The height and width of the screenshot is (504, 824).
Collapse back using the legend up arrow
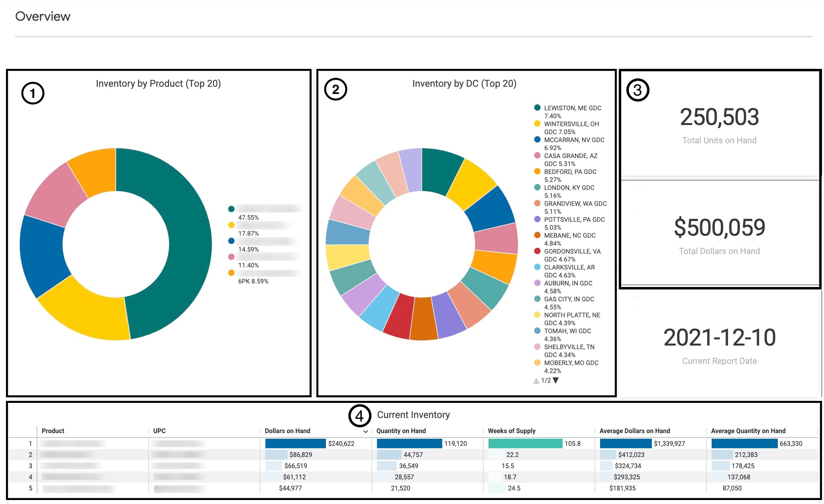[536, 381]
